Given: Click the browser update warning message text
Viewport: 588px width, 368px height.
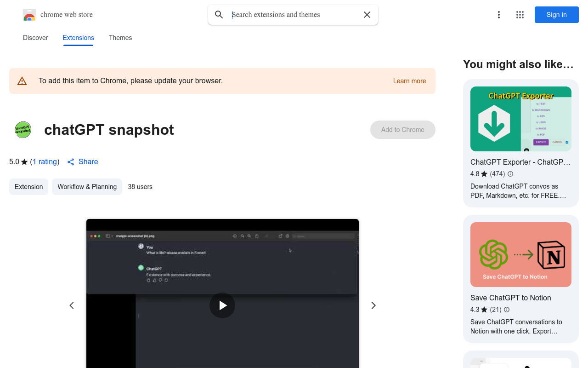Looking at the screenshot, I should pyautogui.click(x=130, y=81).
